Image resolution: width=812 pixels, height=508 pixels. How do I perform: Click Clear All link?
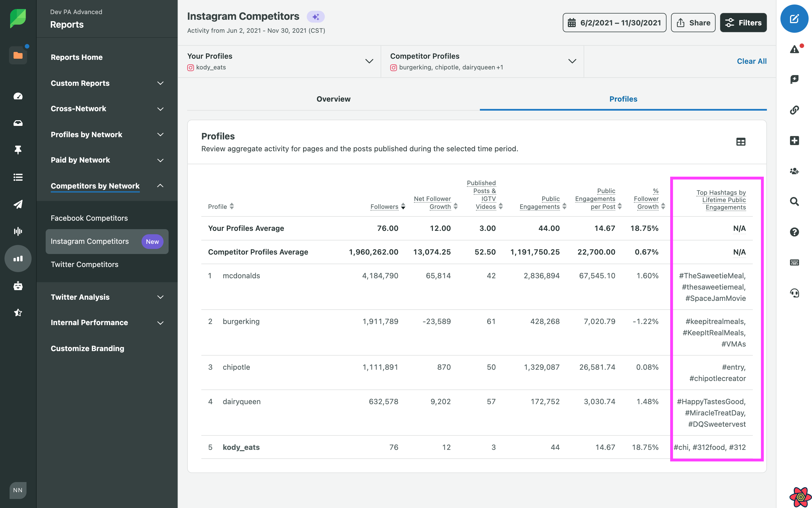[751, 61]
